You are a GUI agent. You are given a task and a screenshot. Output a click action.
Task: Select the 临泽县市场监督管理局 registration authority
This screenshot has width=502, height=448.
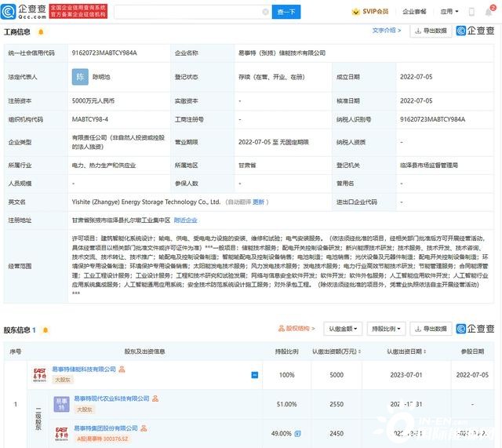click(429, 166)
